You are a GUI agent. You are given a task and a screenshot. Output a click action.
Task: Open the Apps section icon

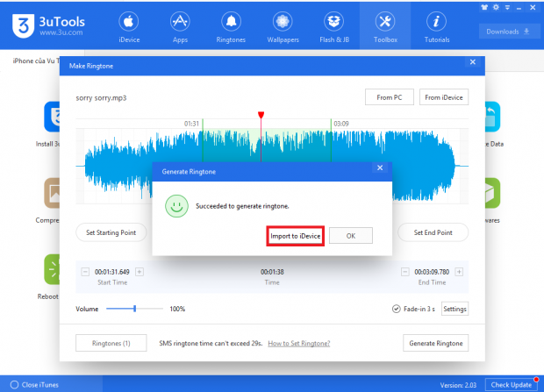(x=180, y=21)
